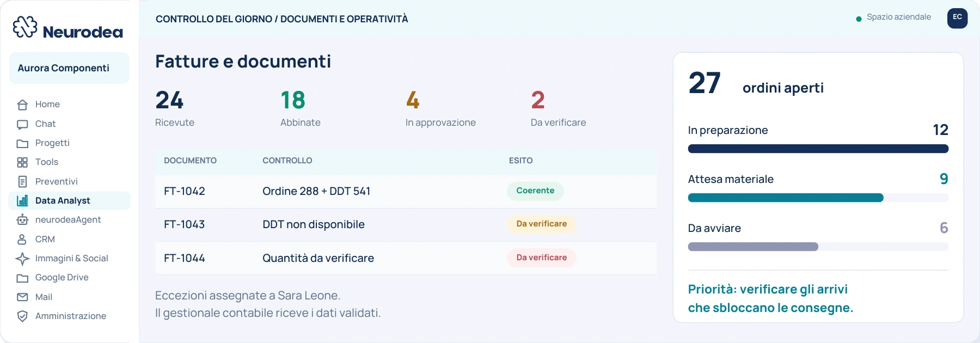Open Immagini & Social section

[70, 259]
